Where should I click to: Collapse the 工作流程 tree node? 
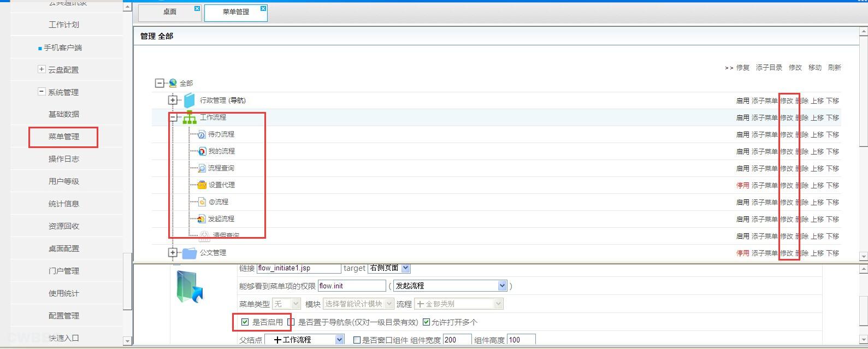[173, 117]
